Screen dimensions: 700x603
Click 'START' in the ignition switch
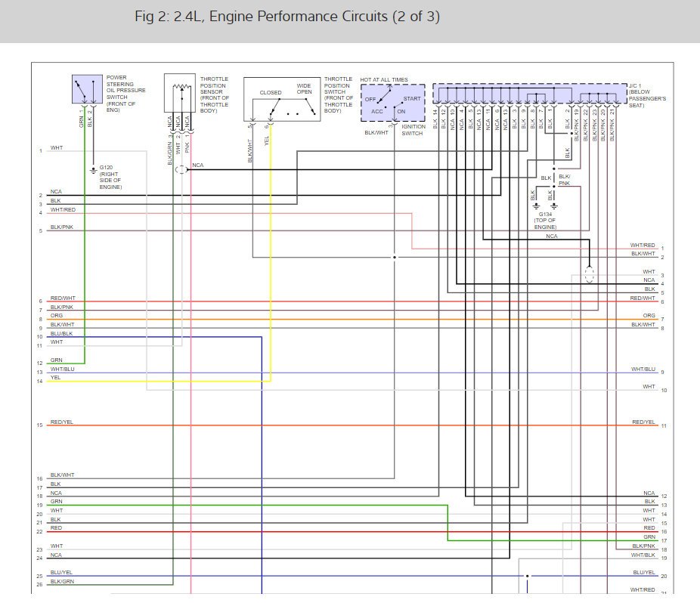(x=412, y=99)
